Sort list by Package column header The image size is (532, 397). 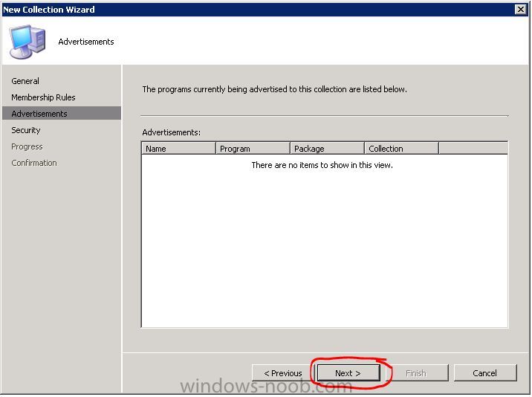[x=327, y=149]
